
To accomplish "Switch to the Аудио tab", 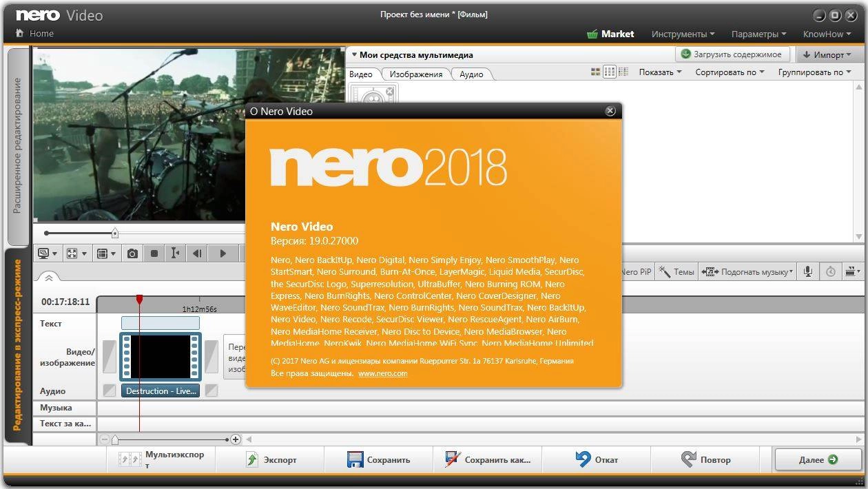I will coord(472,74).
